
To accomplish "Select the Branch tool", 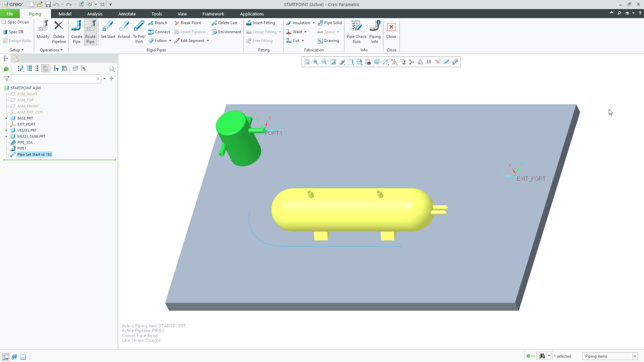I will click(158, 22).
